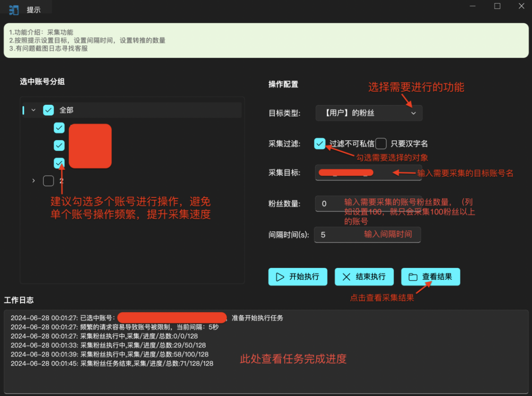Click the folder icon on 查看结果
532x396 pixels.
(412, 277)
